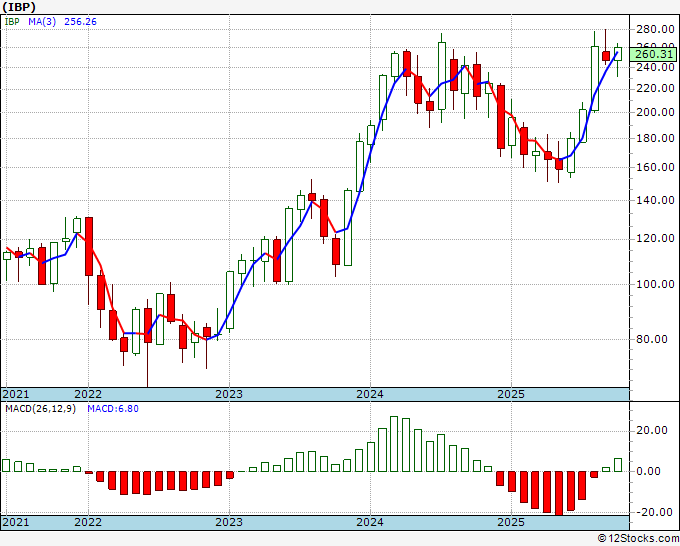Viewport: 680px width, 546px height.
Task: Click the 220.00 price axis label
Action: click(655, 88)
